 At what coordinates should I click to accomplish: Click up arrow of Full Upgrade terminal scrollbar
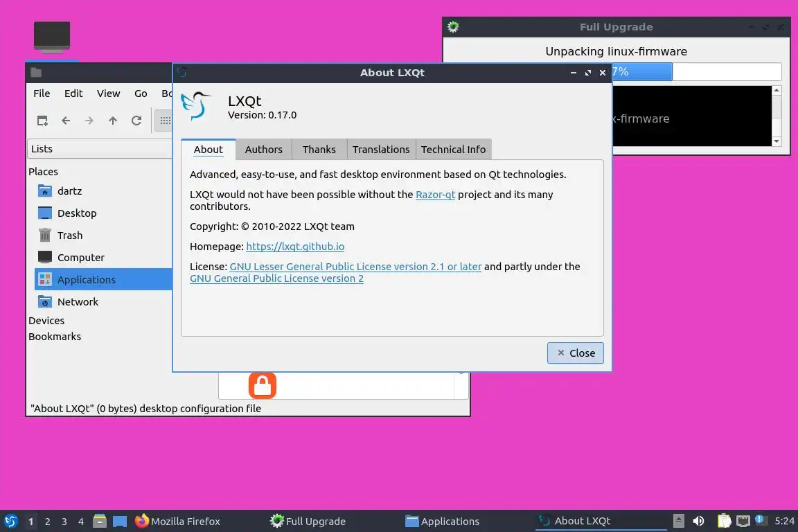coord(777,90)
